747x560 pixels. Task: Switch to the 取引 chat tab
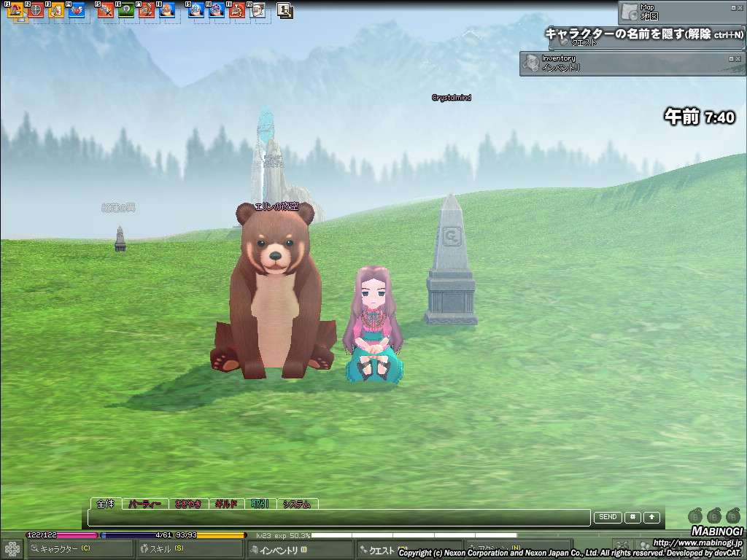[x=260, y=504]
